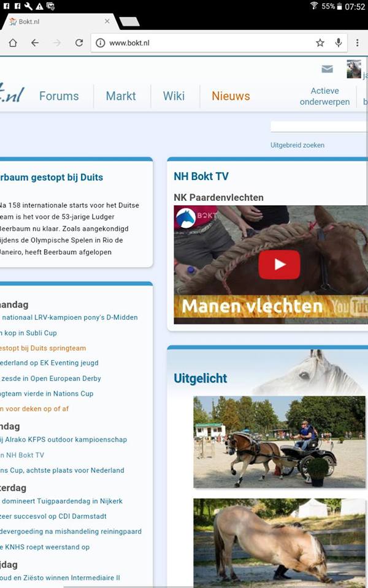Open Chrome three-dot menu
Screen dimensions: 368x588
(x=357, y=43)
